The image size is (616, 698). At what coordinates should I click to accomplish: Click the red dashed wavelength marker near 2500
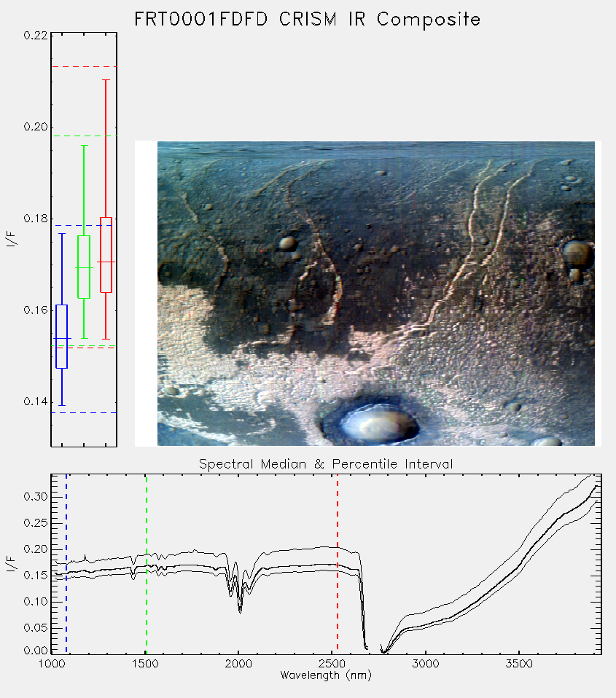point(338,564)
